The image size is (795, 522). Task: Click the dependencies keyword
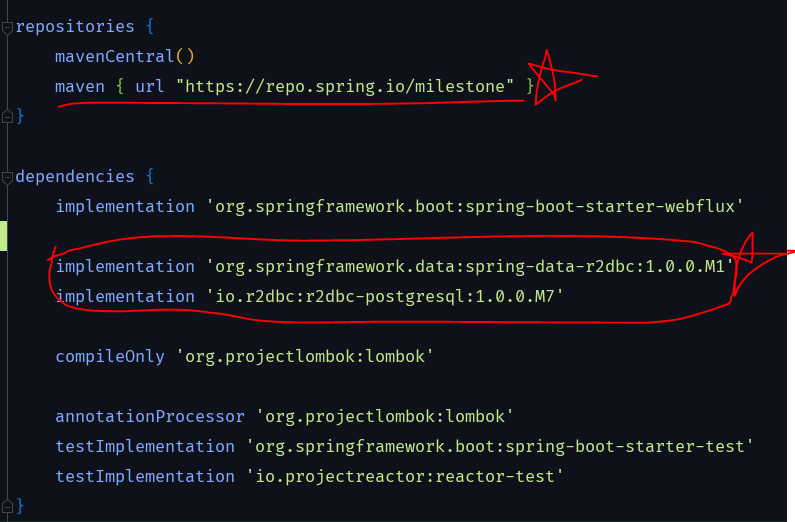(x=75, y=176)
